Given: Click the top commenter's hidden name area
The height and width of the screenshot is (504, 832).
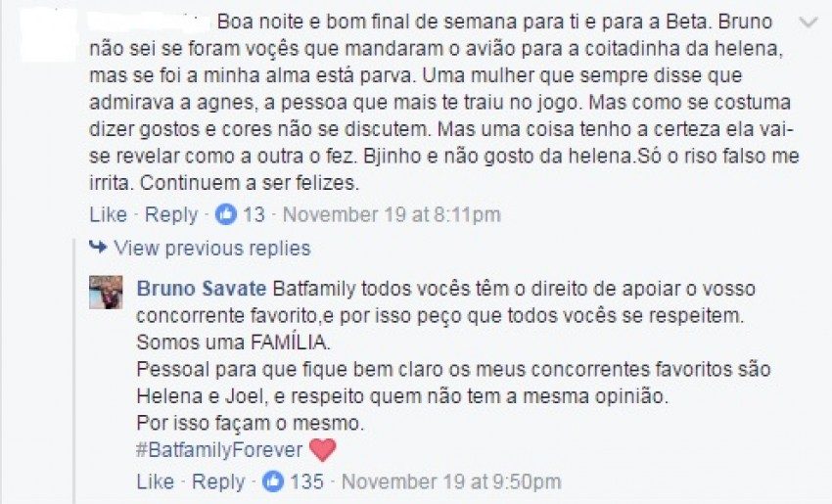Looking at the screenshot, I should (x=147, y=20).
